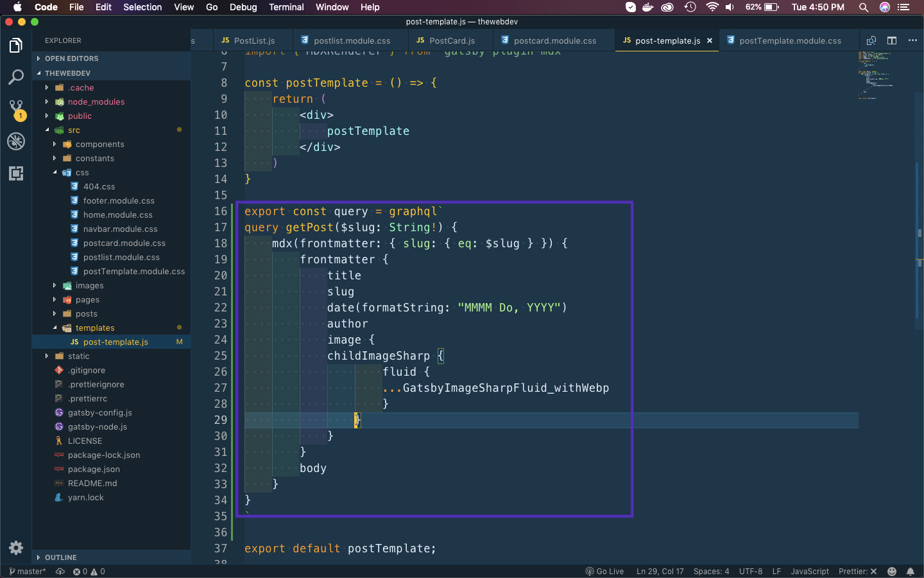This screenshot has height=578, width=924.
Task: Open the Explorer view in activity bar
Action: (16, 46)
